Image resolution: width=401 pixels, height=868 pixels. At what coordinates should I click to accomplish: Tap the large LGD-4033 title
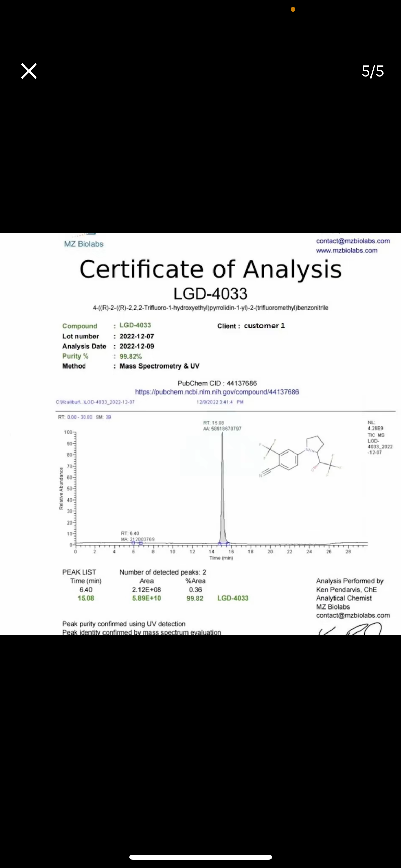coord(210,294)
